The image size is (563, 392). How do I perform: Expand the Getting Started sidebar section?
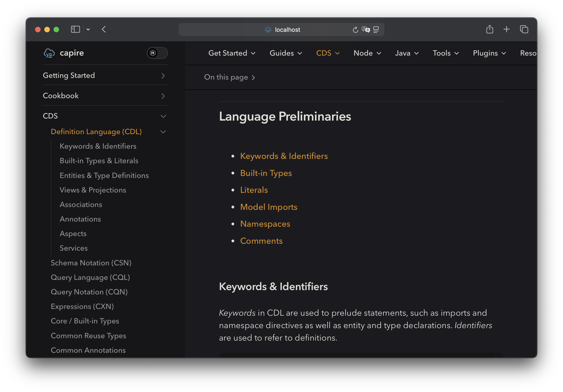tap(105, 75)
